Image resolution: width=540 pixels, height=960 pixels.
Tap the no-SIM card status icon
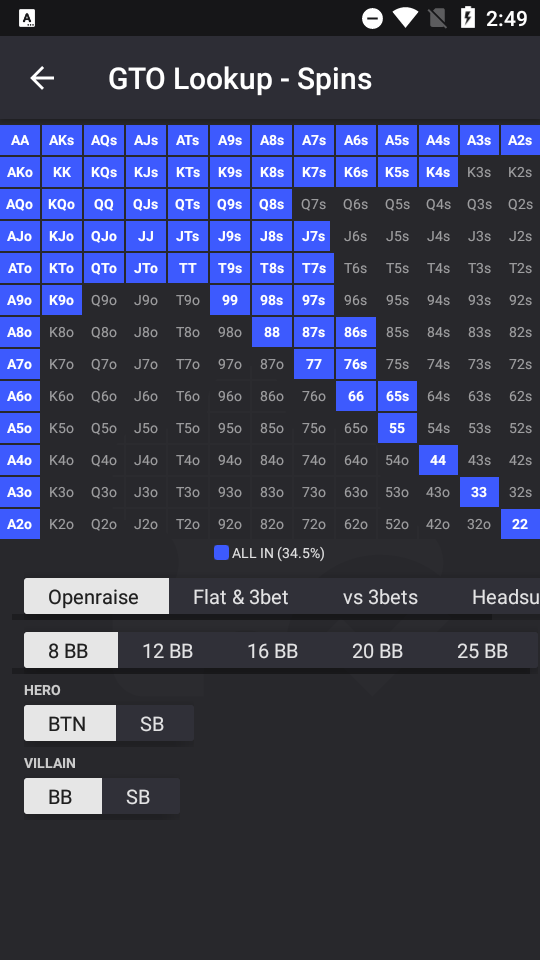point(437,18)
